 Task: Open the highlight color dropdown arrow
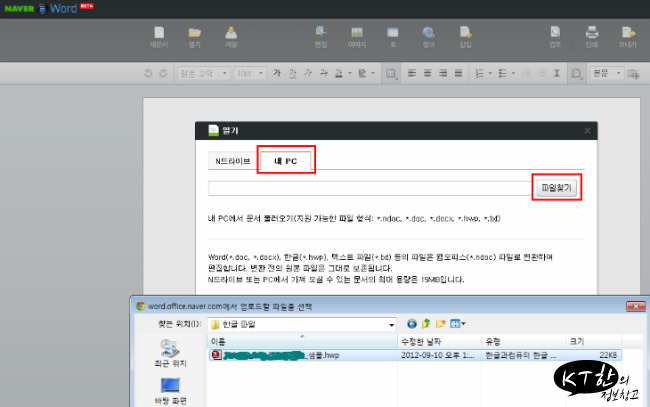coord(373,73)
